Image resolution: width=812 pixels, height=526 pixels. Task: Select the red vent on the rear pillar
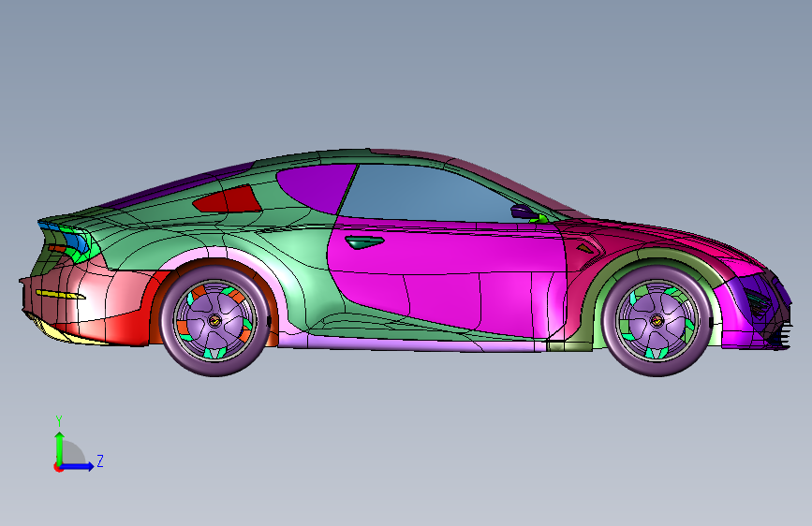228,199
